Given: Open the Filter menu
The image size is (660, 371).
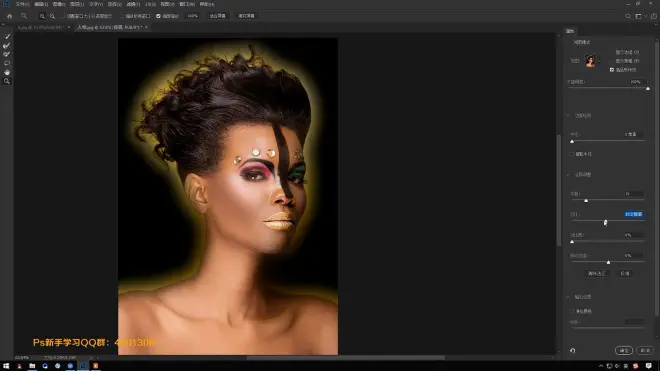Looking at the screenshot, I should click(133, 4).
